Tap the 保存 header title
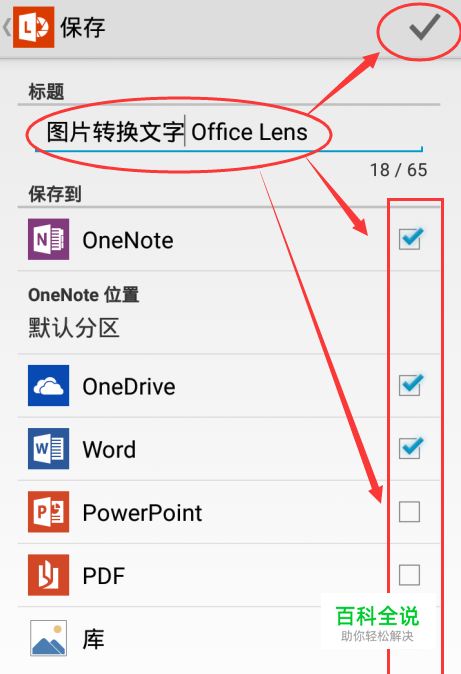This screenshot has height=674, width=461. [83, 28]
